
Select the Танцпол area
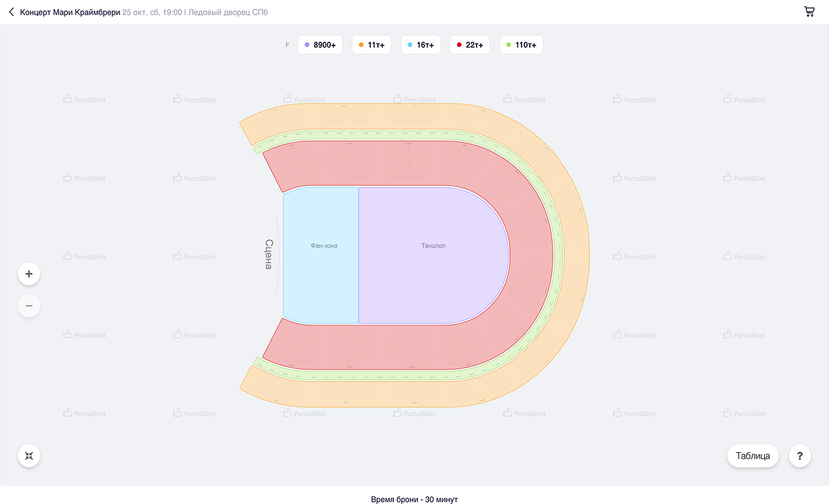point(433,246)
